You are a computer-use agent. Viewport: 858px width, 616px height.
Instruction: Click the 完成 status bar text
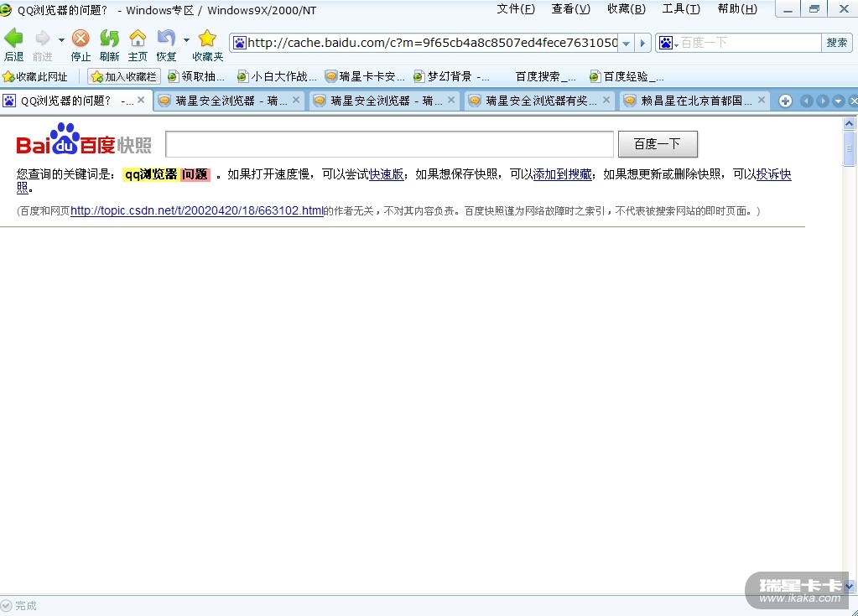tap(26, 606)
